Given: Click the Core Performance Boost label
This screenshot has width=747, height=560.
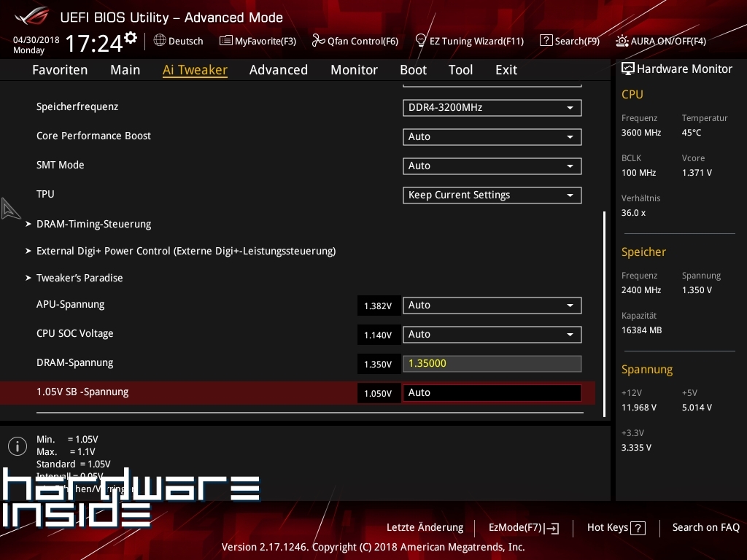Looking at the screenshot, I should pyautogui.click(x=93, y=136).
